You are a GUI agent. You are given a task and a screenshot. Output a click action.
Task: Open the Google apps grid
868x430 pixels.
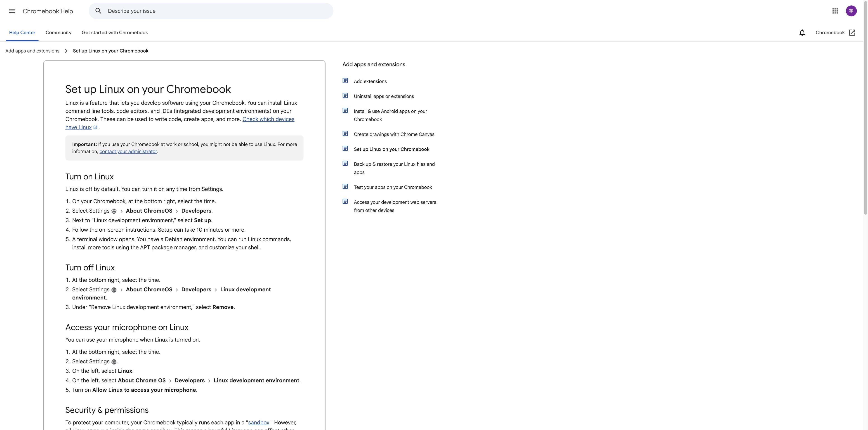(835, 11)
